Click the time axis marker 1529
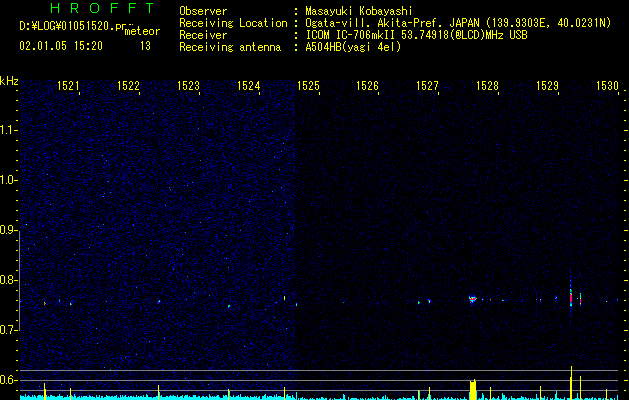629x400 pixels. (547, 86)
